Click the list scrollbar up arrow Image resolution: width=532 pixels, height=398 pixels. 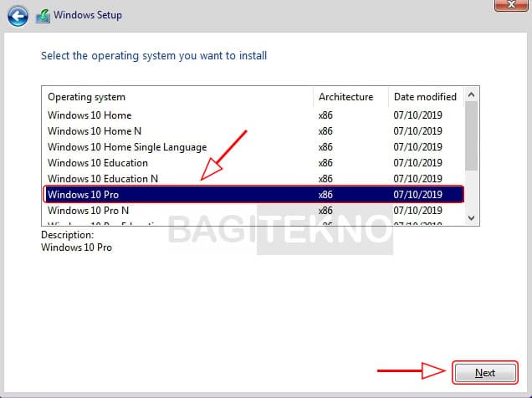coord(471,95)
